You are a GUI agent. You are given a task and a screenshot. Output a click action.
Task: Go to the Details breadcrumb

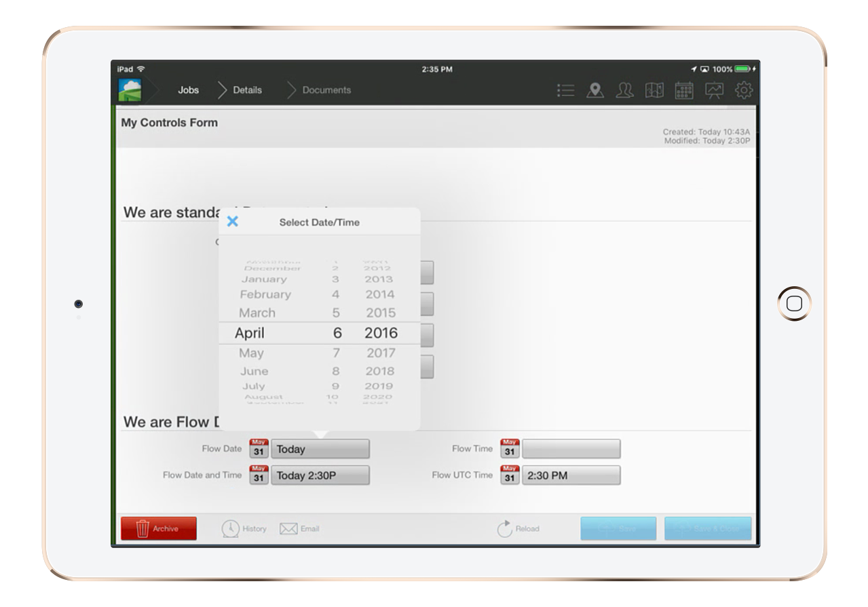[248, 90]
